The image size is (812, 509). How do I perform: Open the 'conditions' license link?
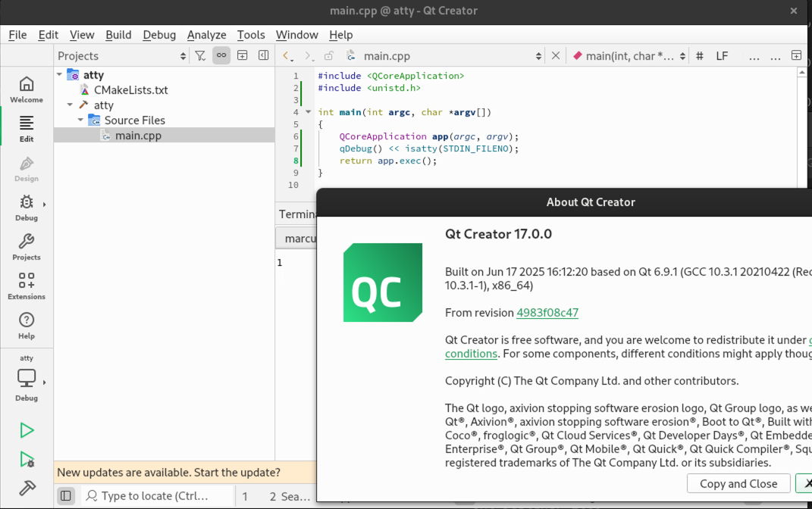point(471,354)
